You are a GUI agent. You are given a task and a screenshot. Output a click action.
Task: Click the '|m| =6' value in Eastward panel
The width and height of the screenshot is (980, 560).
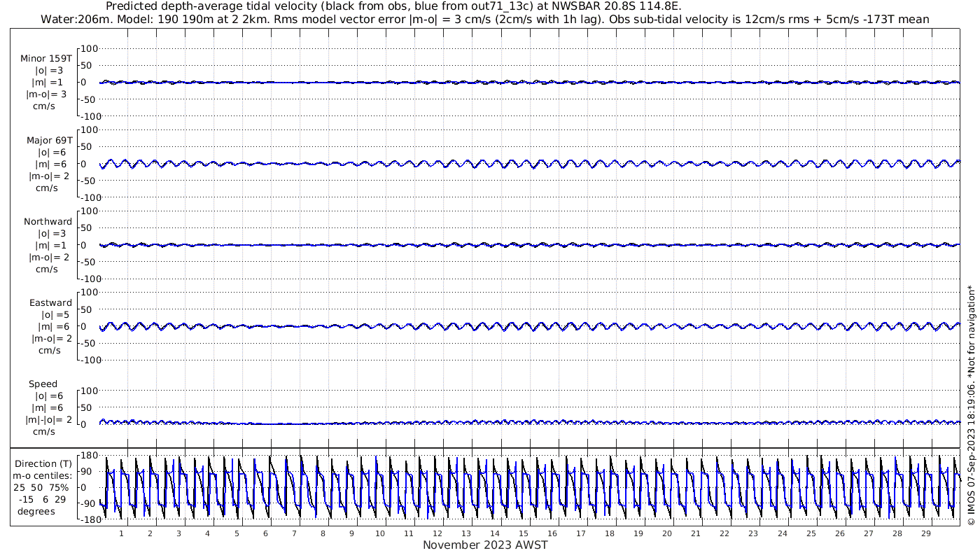[54, 327]
